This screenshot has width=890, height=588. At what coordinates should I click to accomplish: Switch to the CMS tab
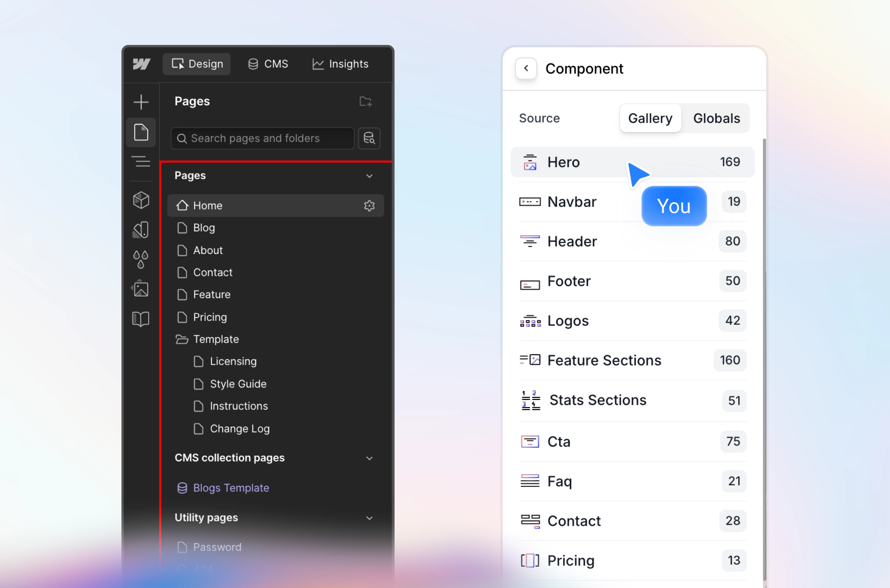tap(268, 64)
